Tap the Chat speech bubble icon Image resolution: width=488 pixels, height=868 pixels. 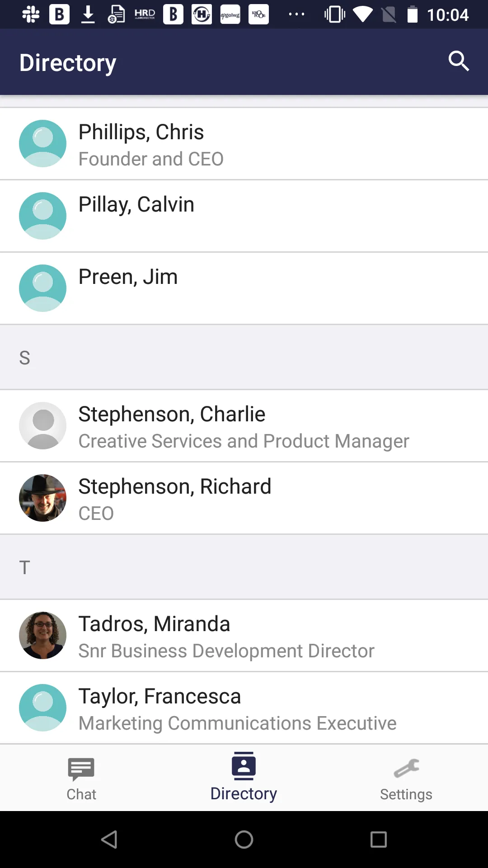[81, 769]
